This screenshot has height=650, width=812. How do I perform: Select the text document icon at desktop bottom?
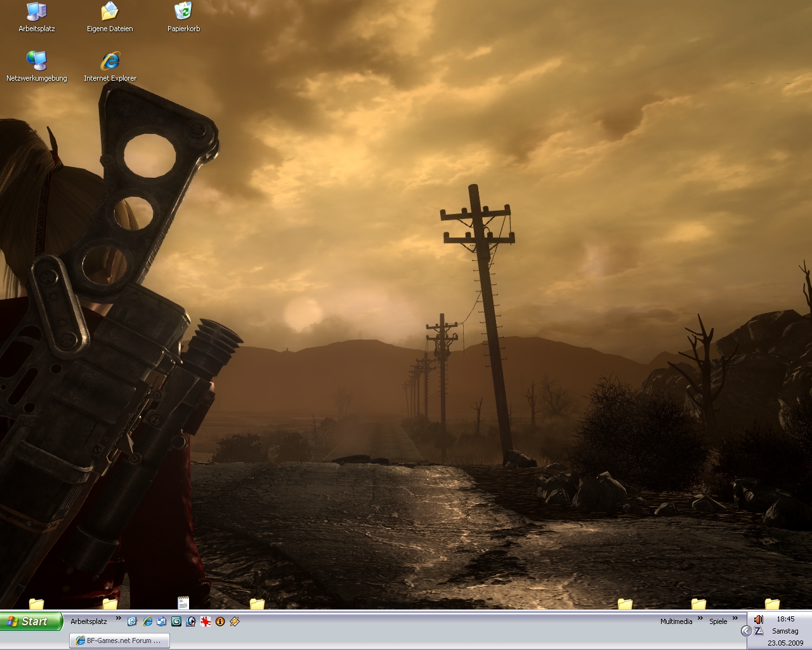[x=183, y=602]
